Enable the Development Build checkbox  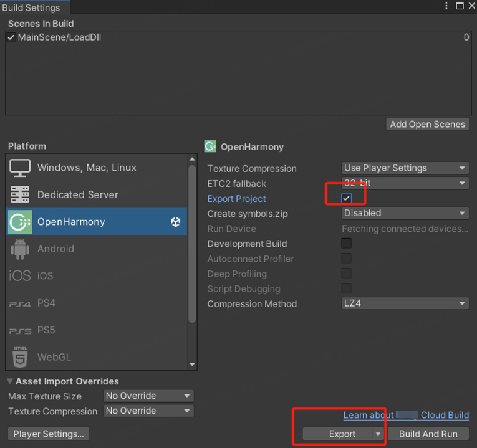[346, 244]
